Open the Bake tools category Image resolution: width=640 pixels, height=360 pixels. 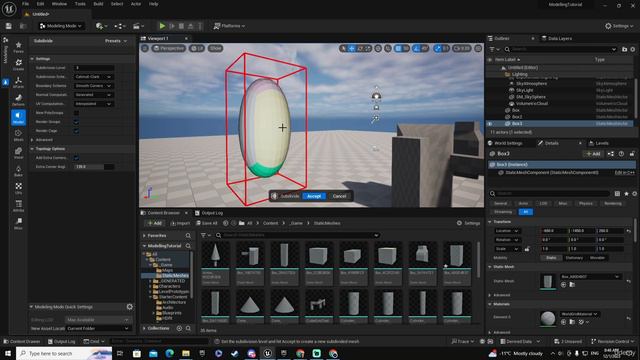18,171
